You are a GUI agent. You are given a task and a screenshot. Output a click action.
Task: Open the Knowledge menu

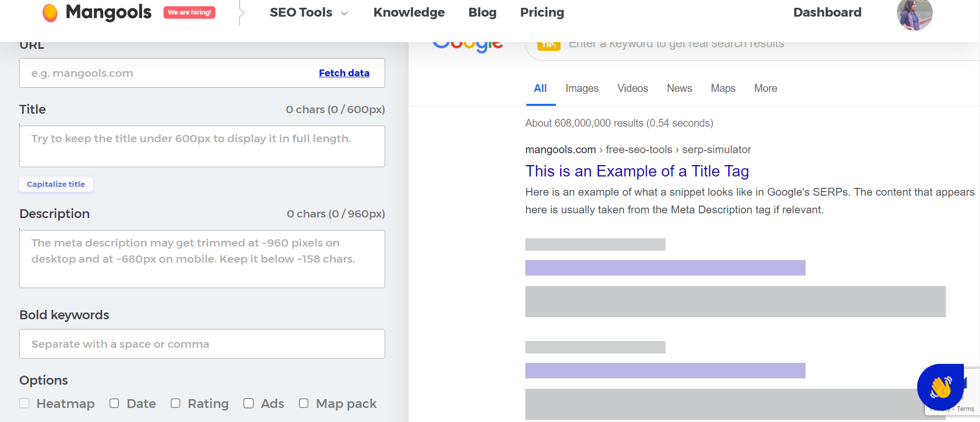(409, 12)
